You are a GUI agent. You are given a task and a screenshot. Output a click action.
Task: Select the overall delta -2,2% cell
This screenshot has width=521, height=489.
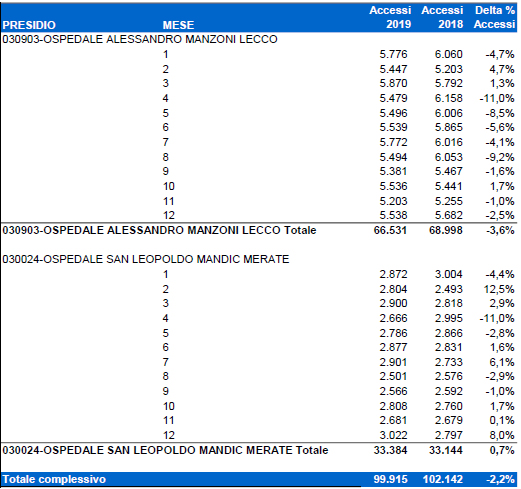(x=500, y=479)
